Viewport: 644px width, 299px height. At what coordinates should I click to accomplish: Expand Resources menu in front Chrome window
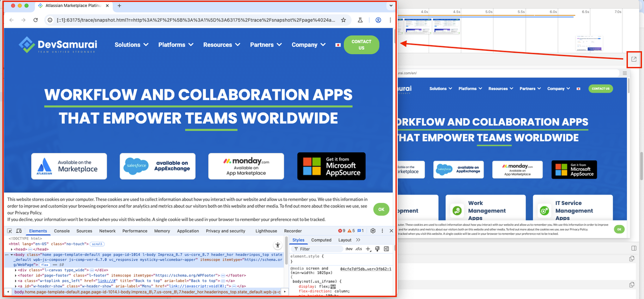[221, 45]
